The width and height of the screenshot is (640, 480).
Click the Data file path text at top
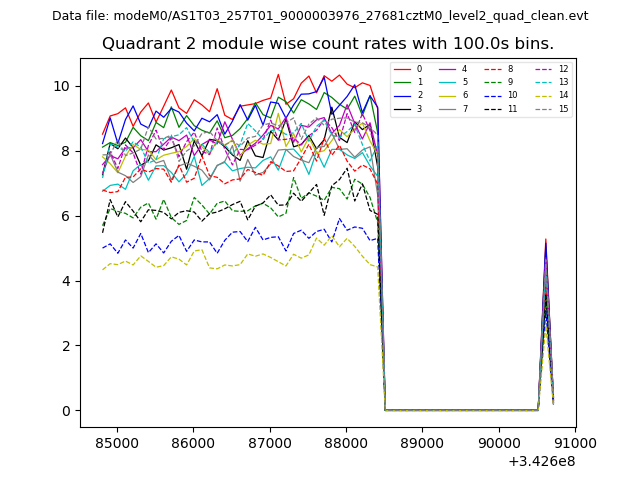coord(320,16)
